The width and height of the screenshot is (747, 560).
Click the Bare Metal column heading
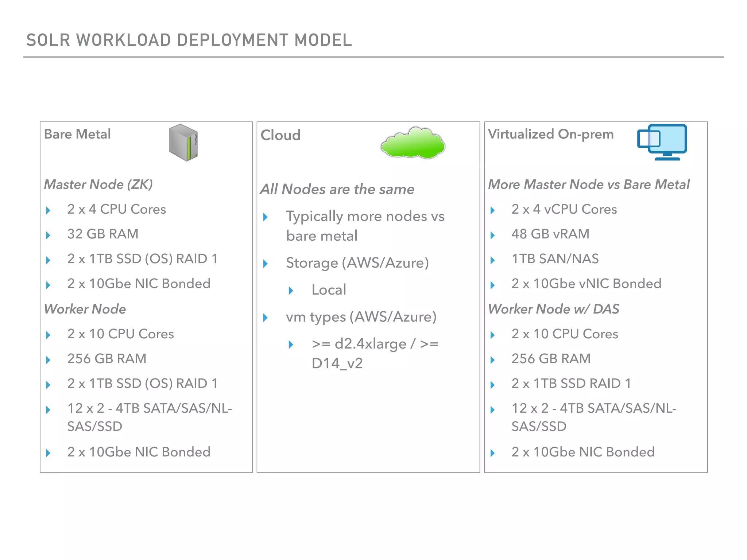click(77, 134)
